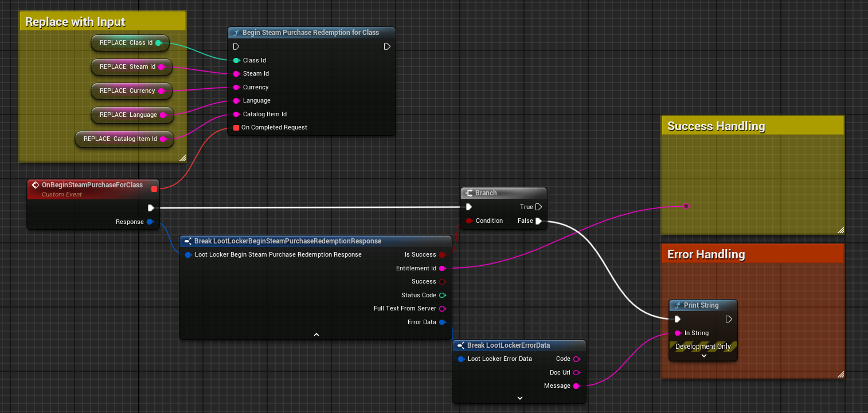The height and width of the screenshot is (413, 868).
Task: Click the Message pin on Break LootLockerErrorData
Action: pos(577,386)
